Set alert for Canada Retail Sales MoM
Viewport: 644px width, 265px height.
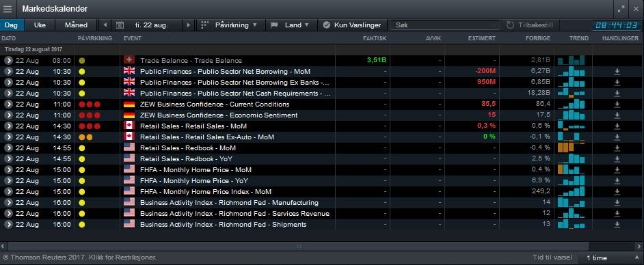(617, 126)
